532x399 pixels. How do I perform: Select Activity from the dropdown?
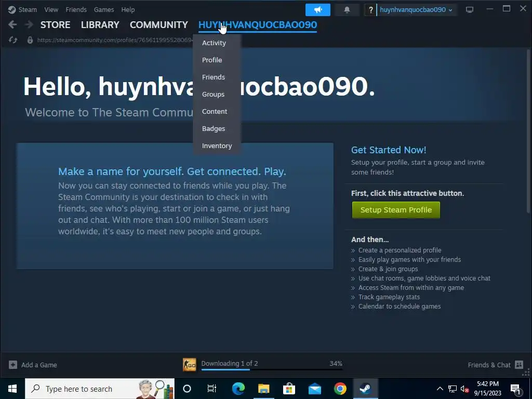[x=217, y=43]
